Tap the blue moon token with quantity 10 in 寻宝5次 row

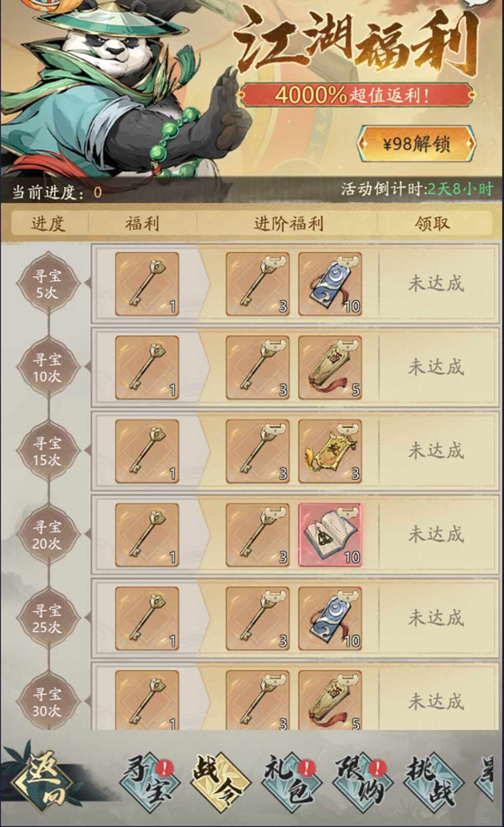pyautogui.click(x=330, y=284)
